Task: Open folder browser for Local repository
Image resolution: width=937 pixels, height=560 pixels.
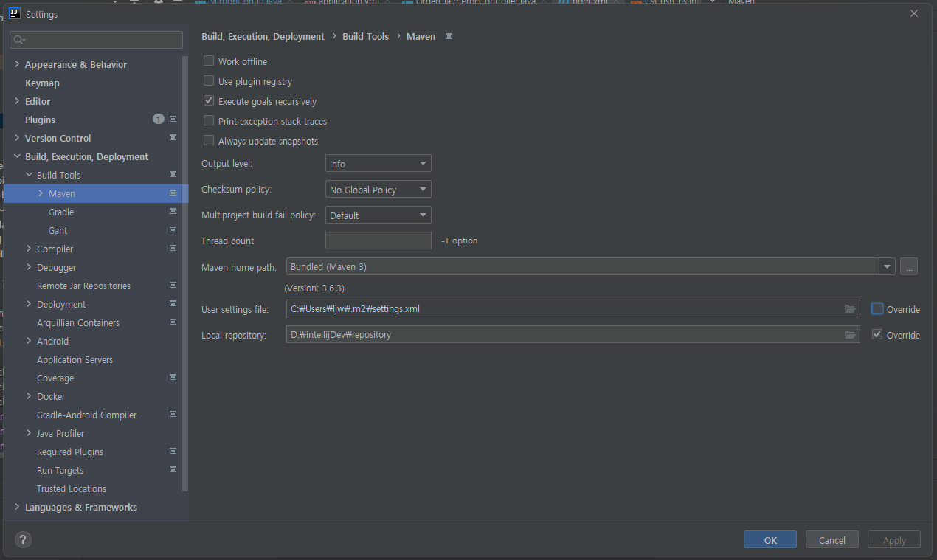Action: [850, 335]
